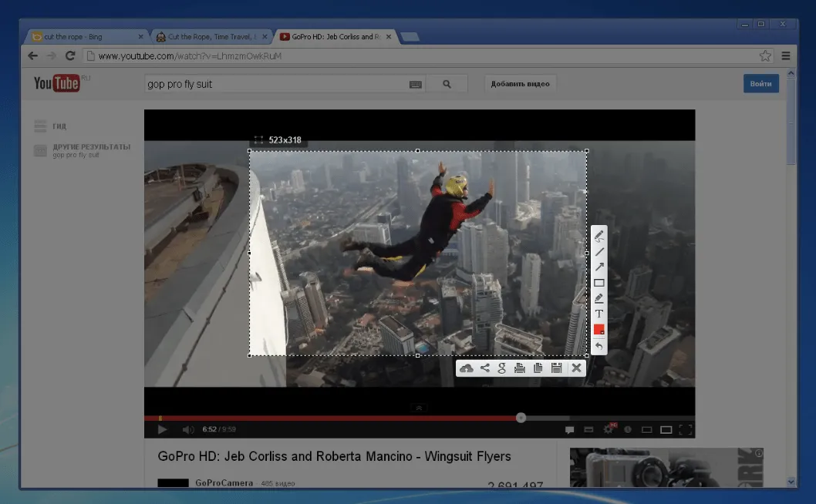This screenshot has width=816, height=504.
Task: Select the Text tool
Action: tap(599, 314)
